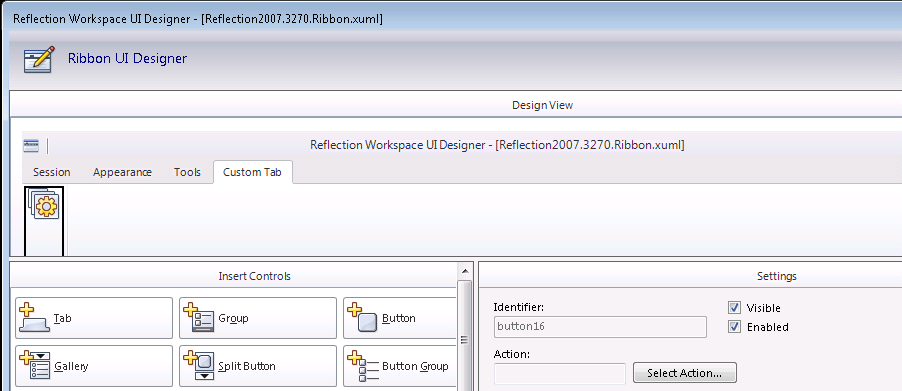Toggle the Enabled checkbox

[734, 327]
